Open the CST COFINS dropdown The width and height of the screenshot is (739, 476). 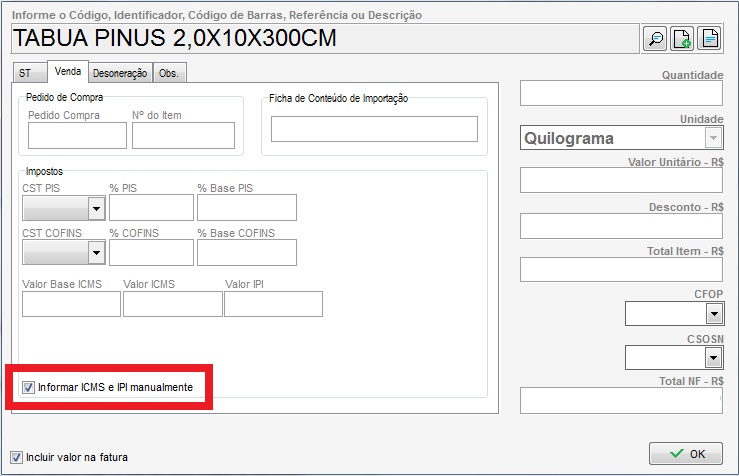point(97,253)
